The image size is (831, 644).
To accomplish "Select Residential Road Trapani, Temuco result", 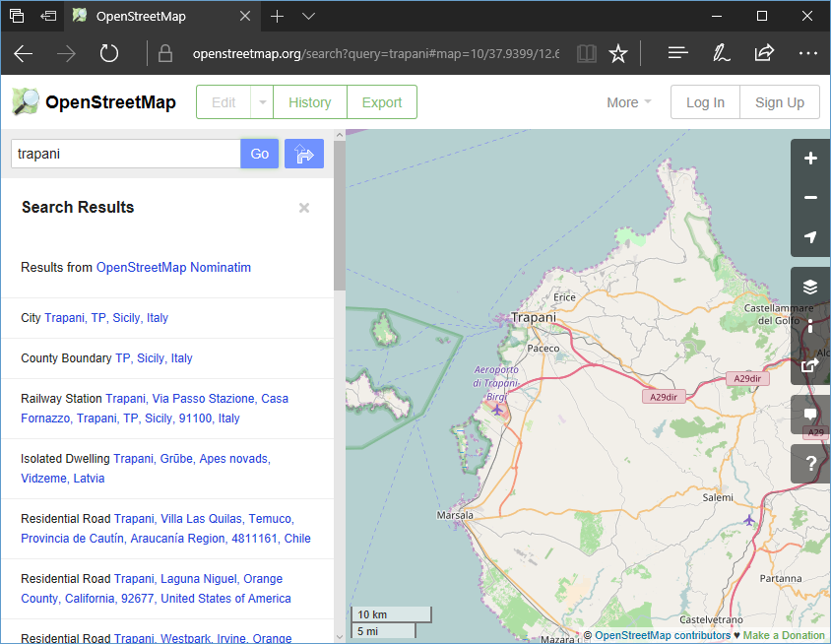I will [x=167, y=529].
